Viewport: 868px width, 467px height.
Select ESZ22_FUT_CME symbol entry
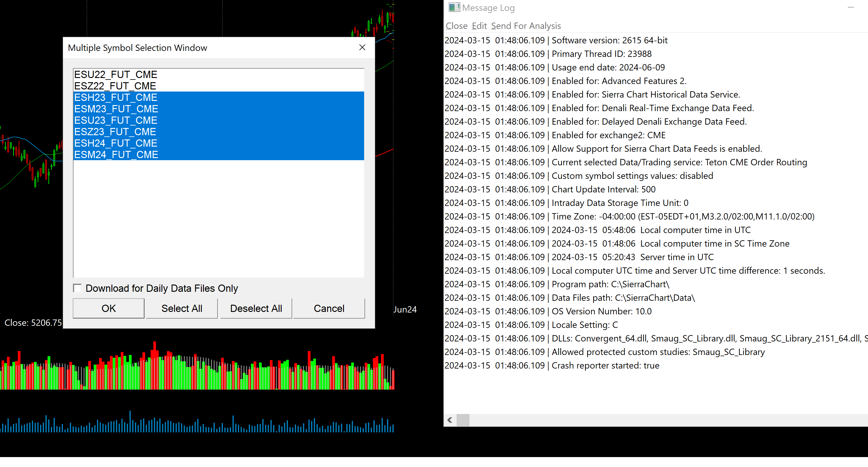point(115,86)
